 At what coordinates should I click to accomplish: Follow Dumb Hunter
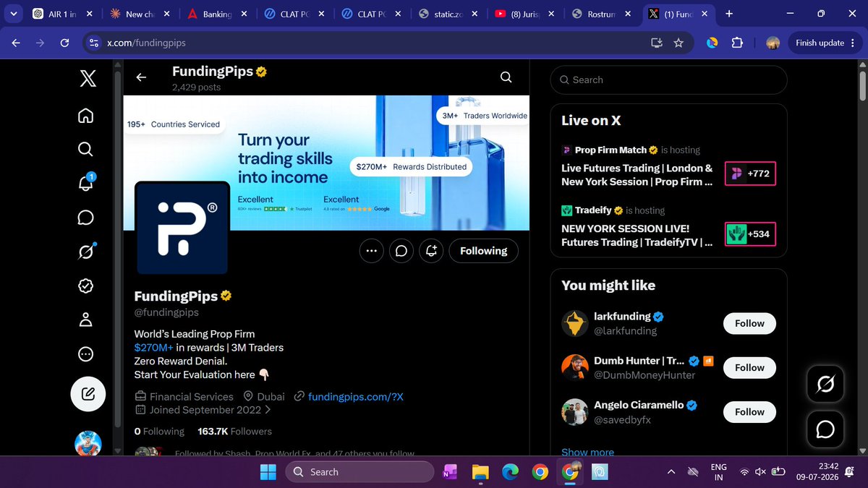(x=749, y=367)
